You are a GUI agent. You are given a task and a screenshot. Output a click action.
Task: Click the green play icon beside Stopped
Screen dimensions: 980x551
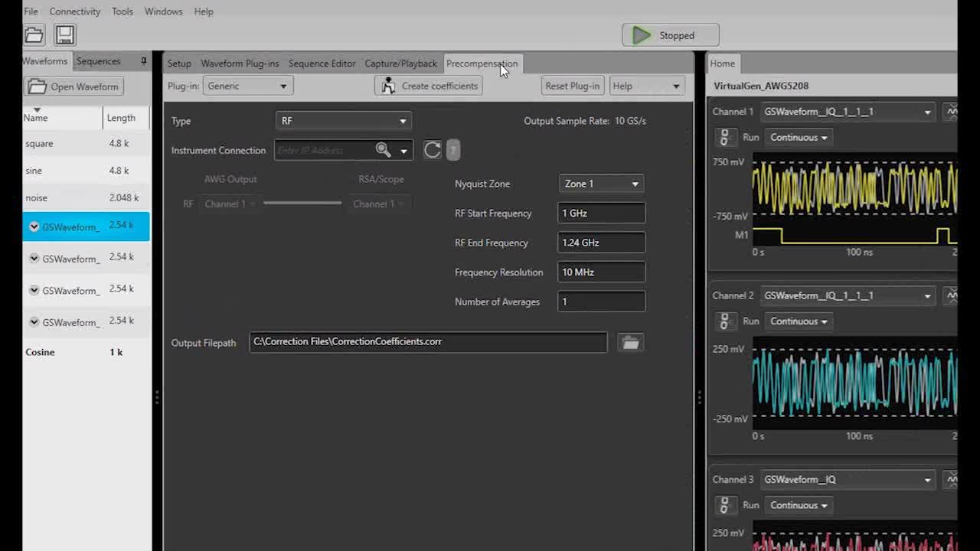pos(642,35)
